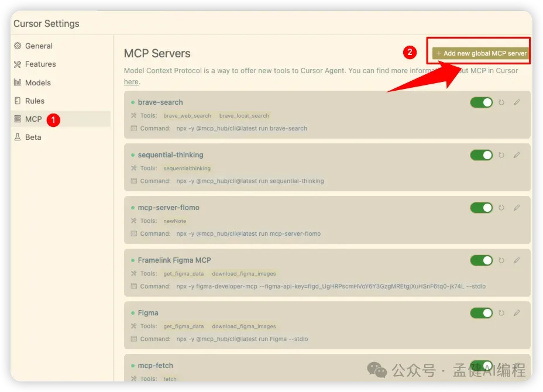The image size is (543, 392).
Task: Click the newNote tool tag
Action: coord(175,221)
